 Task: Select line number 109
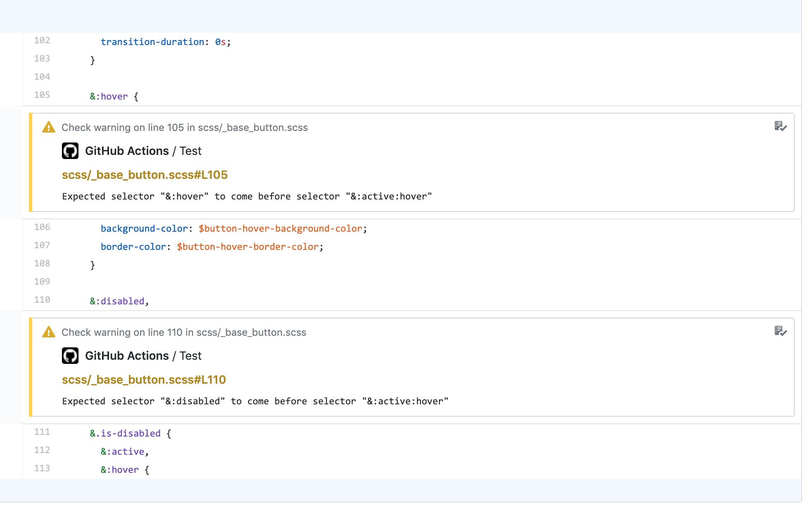pyautogui.click(x=42, y=282)
